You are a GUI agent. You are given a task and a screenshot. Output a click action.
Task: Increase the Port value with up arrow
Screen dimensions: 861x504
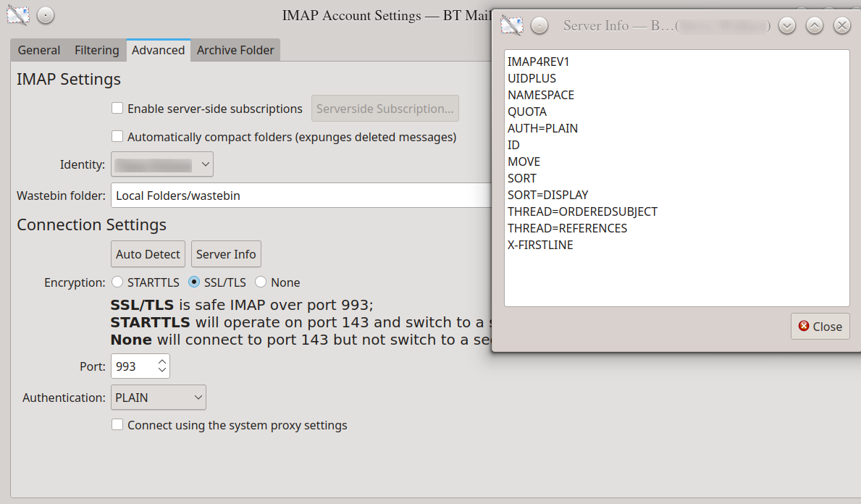[x=162, y=362]
